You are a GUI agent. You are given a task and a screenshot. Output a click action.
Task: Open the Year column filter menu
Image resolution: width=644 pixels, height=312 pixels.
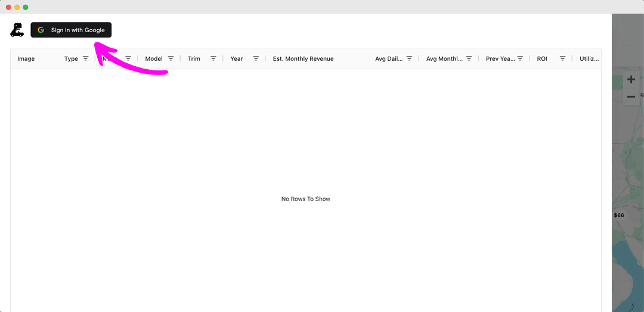(256, 58)
